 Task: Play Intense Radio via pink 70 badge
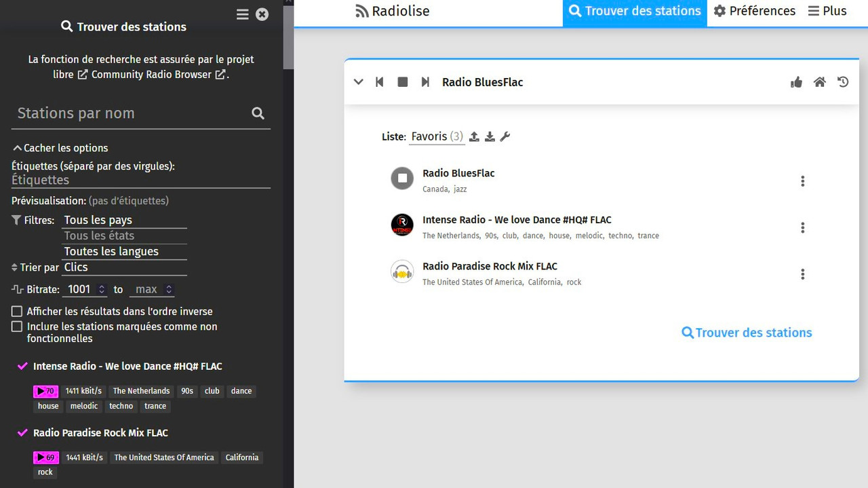(x=46, y=391)
